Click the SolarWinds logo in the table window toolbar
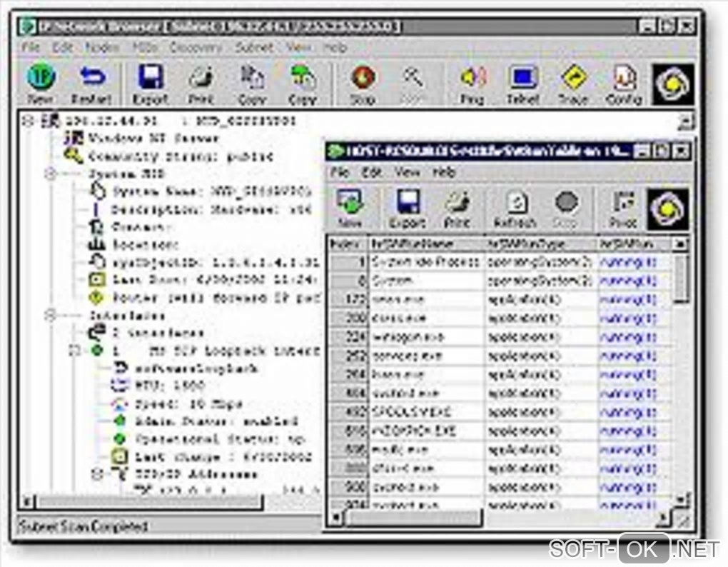728x567 pixels. [667, 209]
